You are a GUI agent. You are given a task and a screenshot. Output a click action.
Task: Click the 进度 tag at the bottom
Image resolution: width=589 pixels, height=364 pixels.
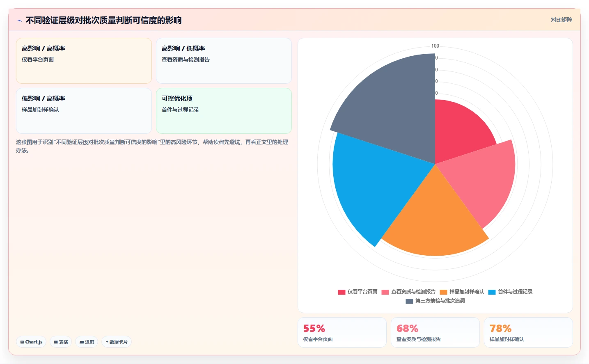tap(87, 342)
